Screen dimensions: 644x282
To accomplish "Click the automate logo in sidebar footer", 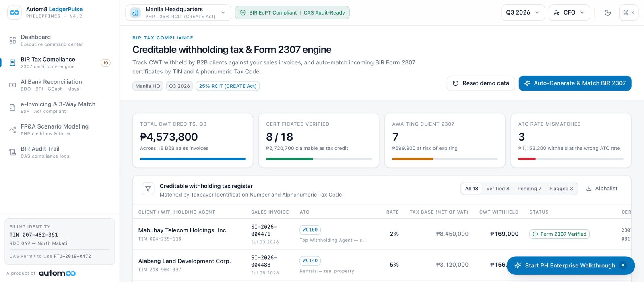I will pyautogui.click(x=57, y=273).
